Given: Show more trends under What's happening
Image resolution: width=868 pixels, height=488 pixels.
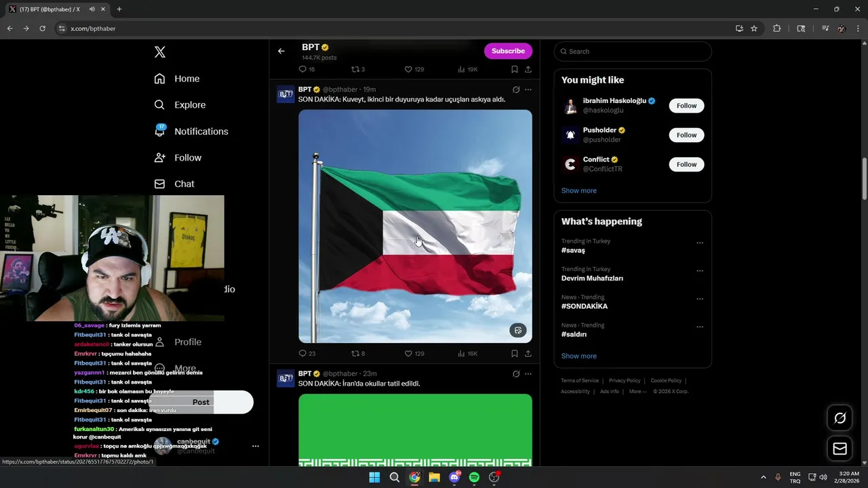Looking at the screenshot, I should (x=579, y=356).
